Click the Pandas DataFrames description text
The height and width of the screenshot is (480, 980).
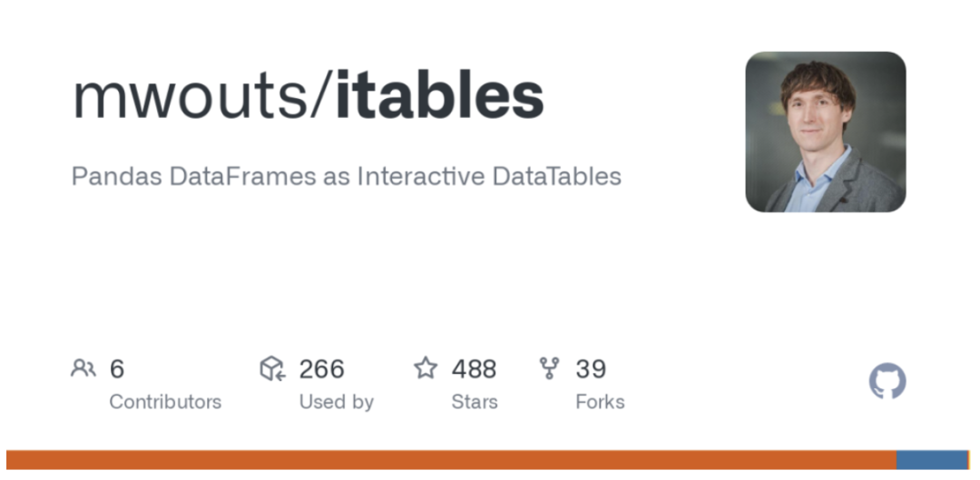point(347,177)
